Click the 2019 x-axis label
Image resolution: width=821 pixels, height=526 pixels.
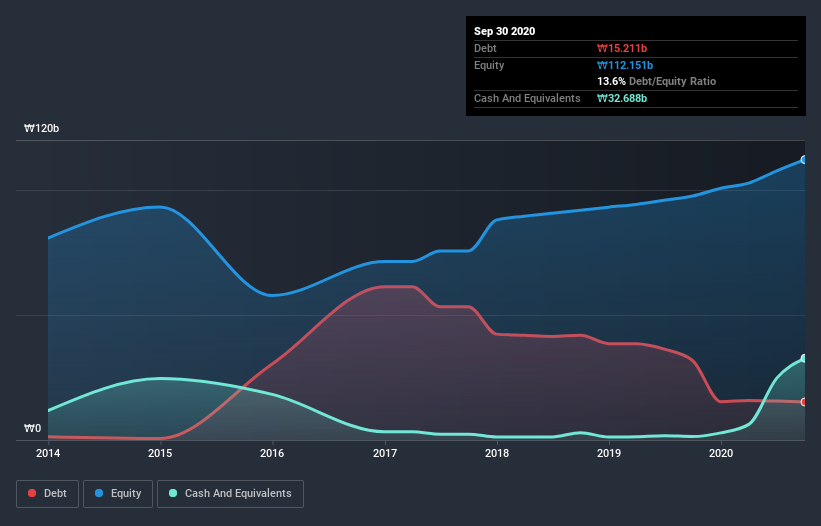click(609, 453)
